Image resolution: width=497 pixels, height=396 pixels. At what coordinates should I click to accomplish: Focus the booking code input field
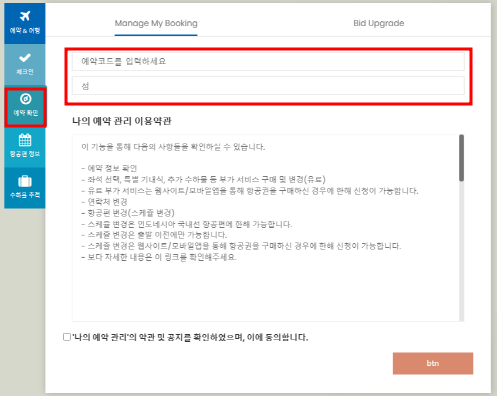point(268,61)
